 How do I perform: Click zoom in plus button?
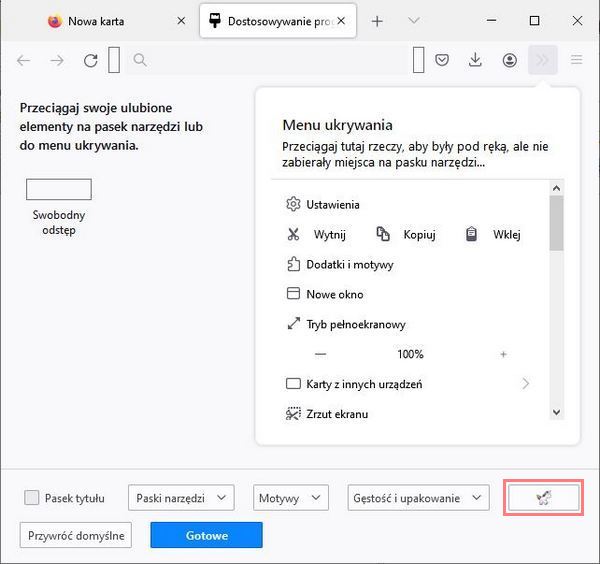[503, 354]
